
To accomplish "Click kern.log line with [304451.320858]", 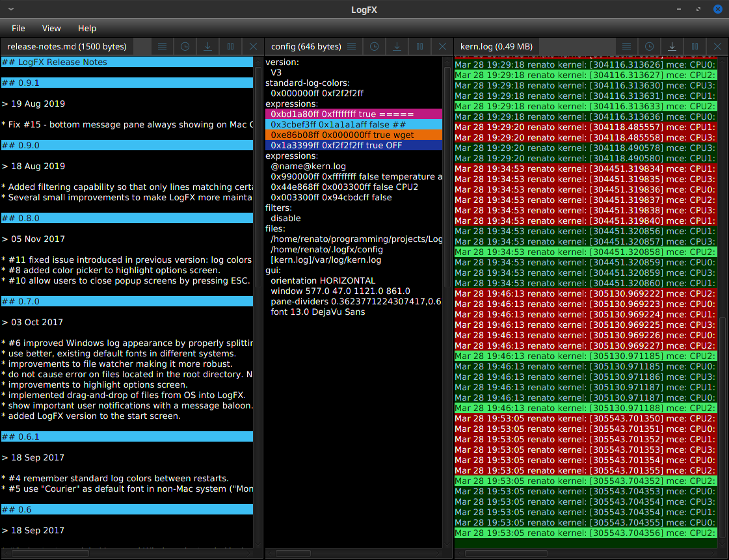I will click(586, 252).
